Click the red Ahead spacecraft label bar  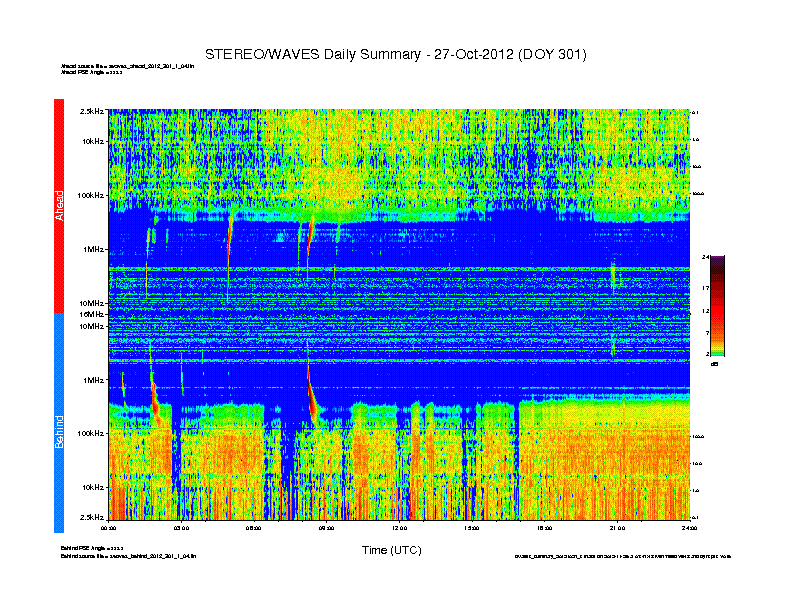[58, 205]
